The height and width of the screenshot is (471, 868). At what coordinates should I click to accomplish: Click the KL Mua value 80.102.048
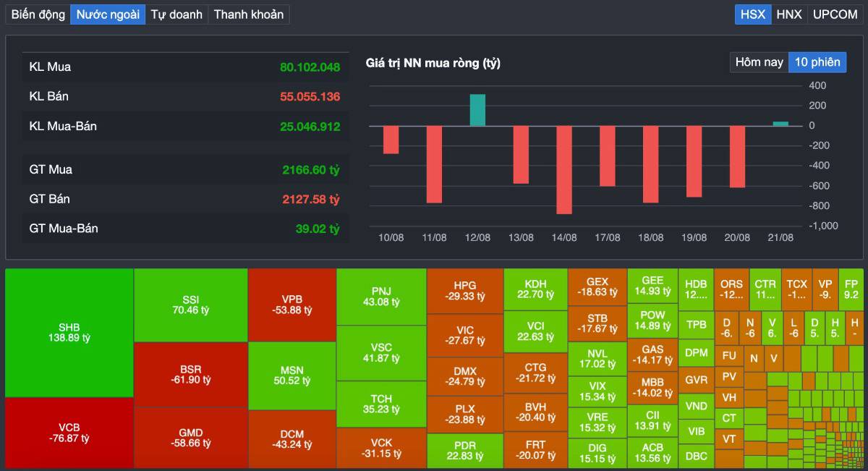pyautogui.click(x=310, y=67)
